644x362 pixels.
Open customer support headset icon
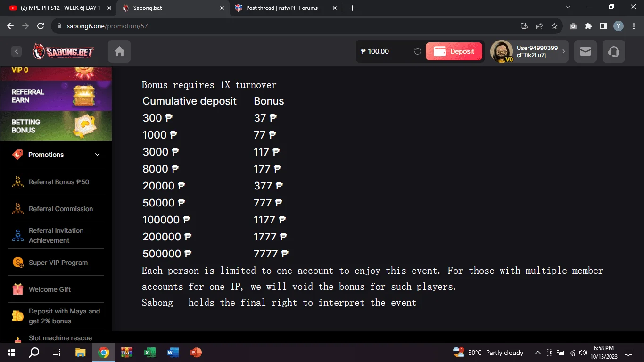point(614,51)
